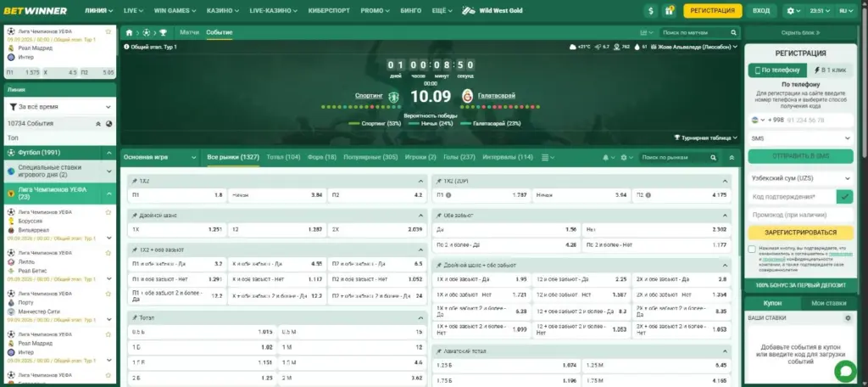Click the market search magnifier icon
The width and height of the screenshot is (868, 387).
click(x=714, y=158)
